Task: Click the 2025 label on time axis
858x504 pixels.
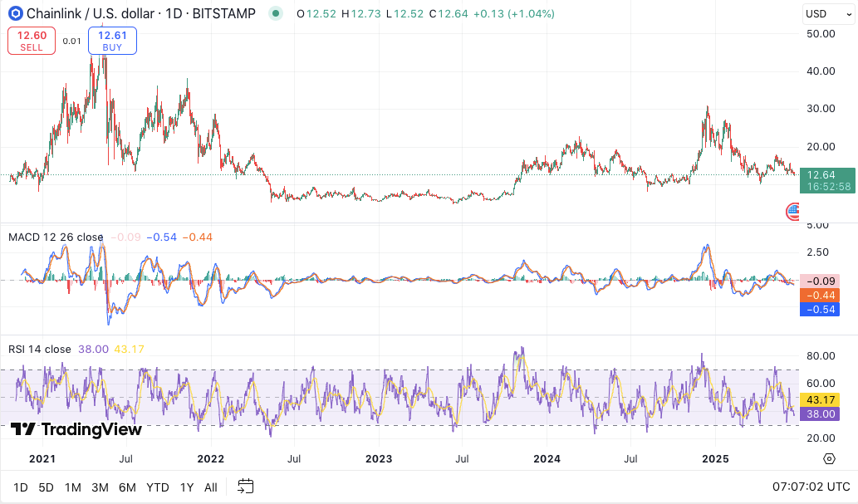Action: click(x=715, y=458)
